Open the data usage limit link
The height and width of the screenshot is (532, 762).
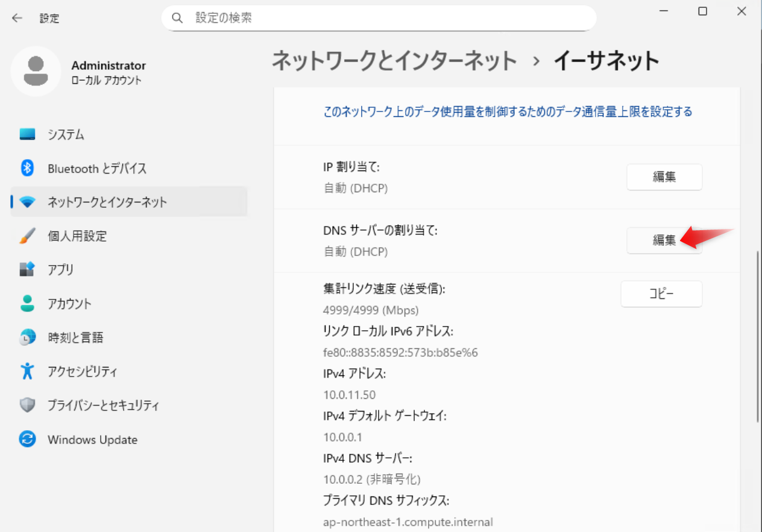click(508, 111)
